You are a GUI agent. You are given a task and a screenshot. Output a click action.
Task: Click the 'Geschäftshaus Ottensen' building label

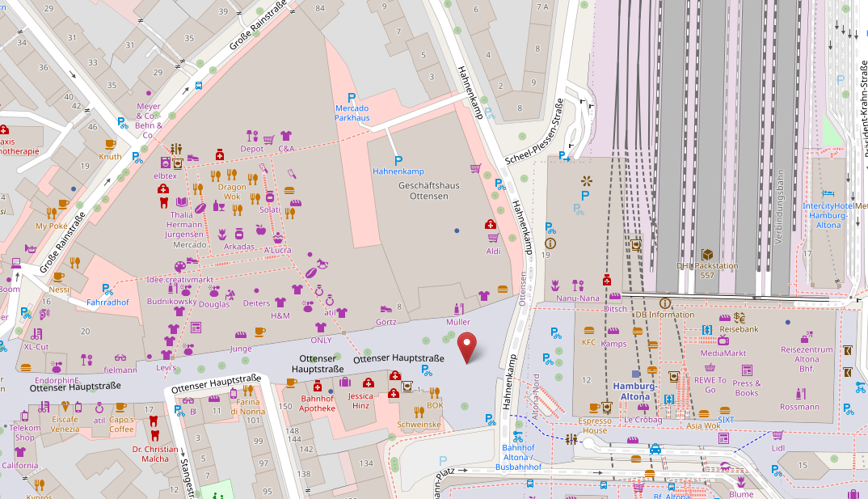(x=429, y=191)
